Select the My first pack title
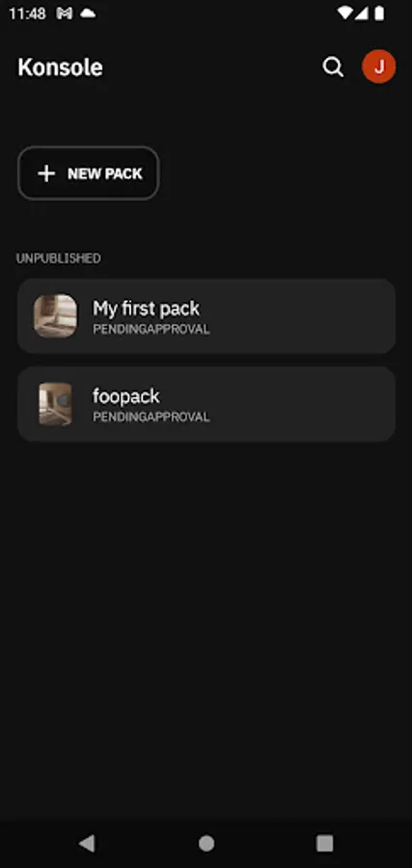 [147, 309]
